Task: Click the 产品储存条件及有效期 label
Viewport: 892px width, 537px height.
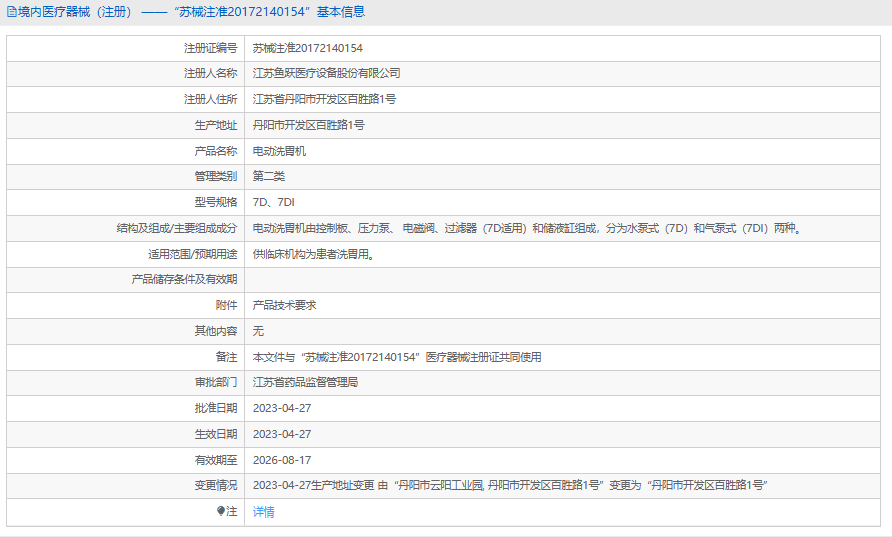Action: coord(184,279)
